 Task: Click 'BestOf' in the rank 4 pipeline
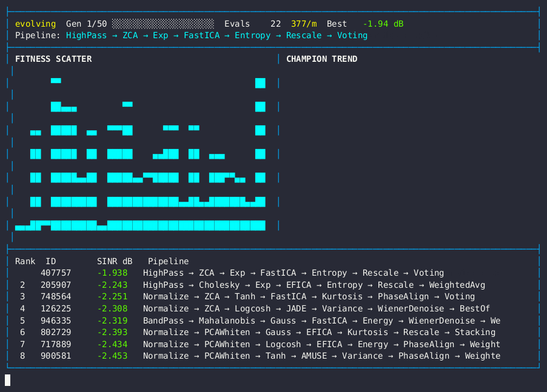tap(475, 309)
